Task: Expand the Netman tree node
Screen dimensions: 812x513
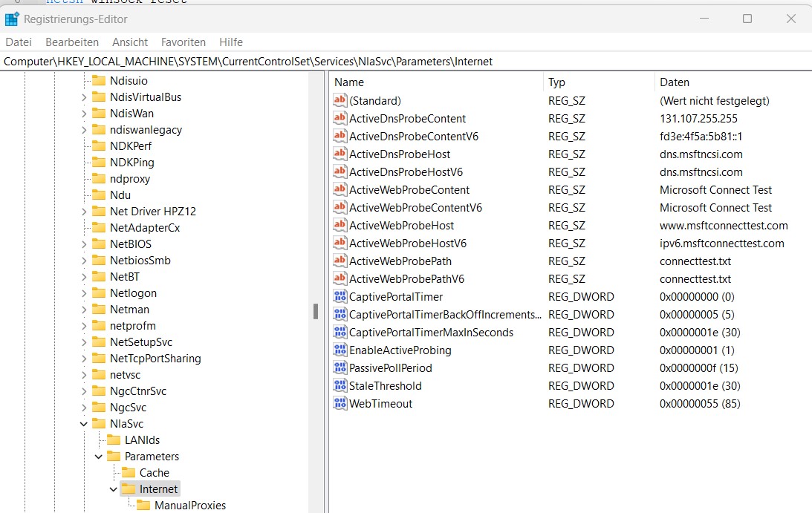Action: (84, 310)
